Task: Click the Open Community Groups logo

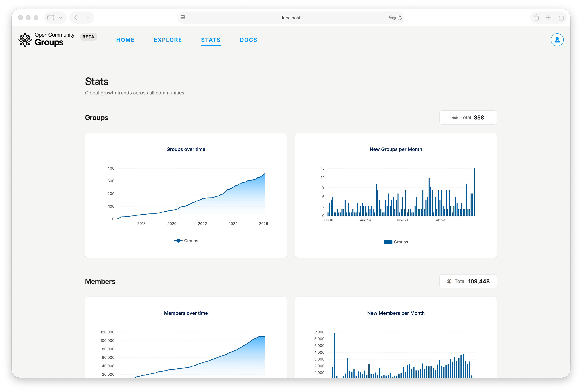Action: [x=46, y=39]
